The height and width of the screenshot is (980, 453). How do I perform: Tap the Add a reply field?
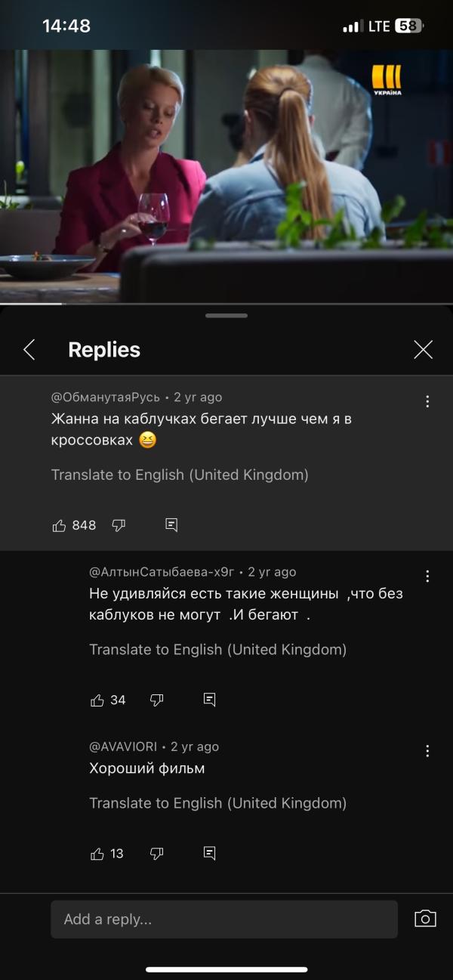[x=224, y=920]
